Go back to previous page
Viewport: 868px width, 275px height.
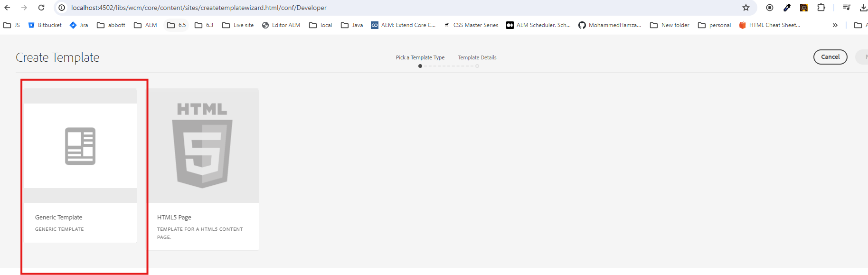8,8
